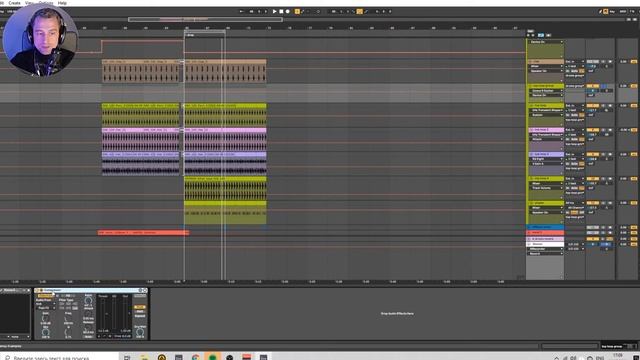Open purple track's Ext. In input chooser
This screenshot has height=360, width=640.
click(x=575, y=154)
